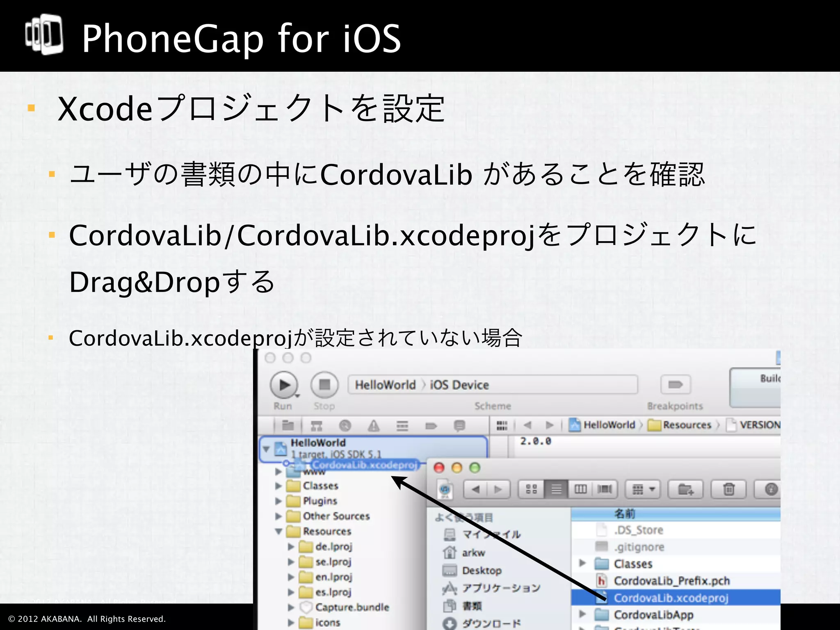
Task: Collapse the Resources group in Xcode navigator
Action: [x=278, y=532]
